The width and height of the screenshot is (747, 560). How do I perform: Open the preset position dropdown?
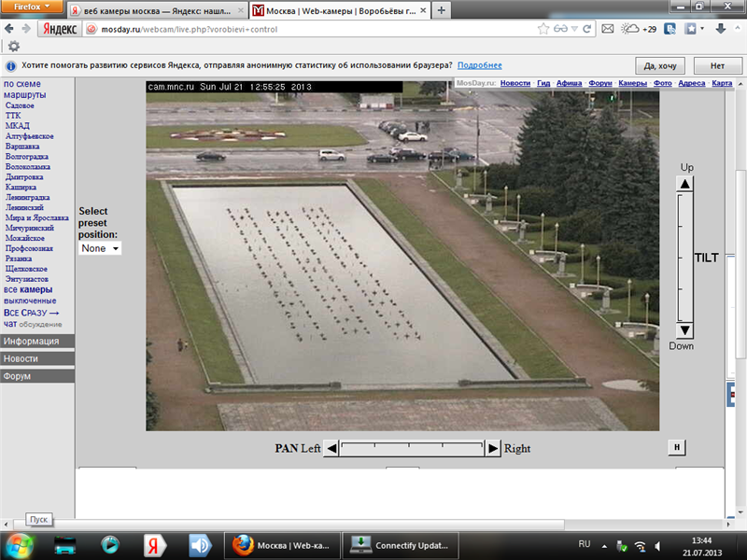pyautogui.click(x=100, y=248)
